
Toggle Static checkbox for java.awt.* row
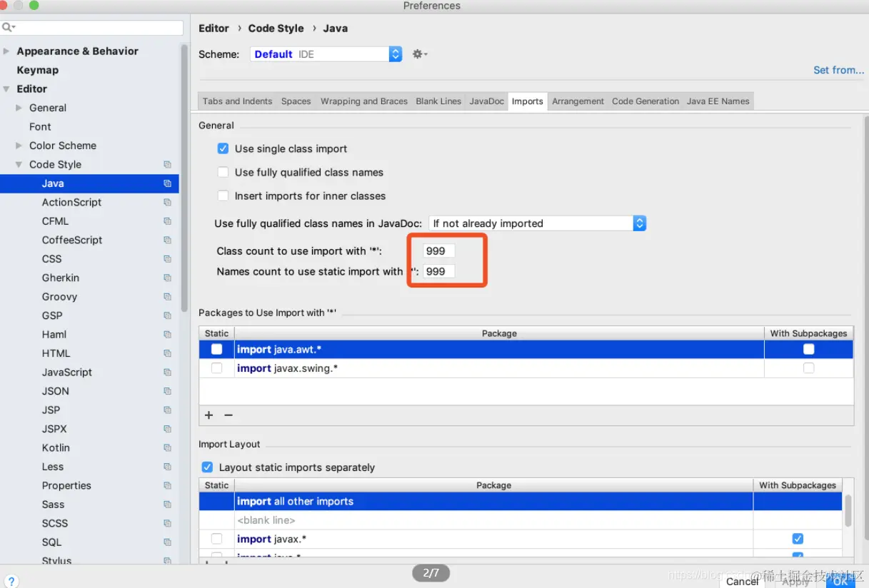tap(216, 349)
